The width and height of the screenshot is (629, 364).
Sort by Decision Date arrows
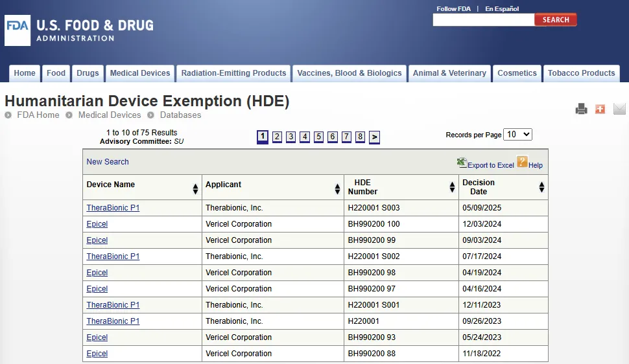pos(541,187)
